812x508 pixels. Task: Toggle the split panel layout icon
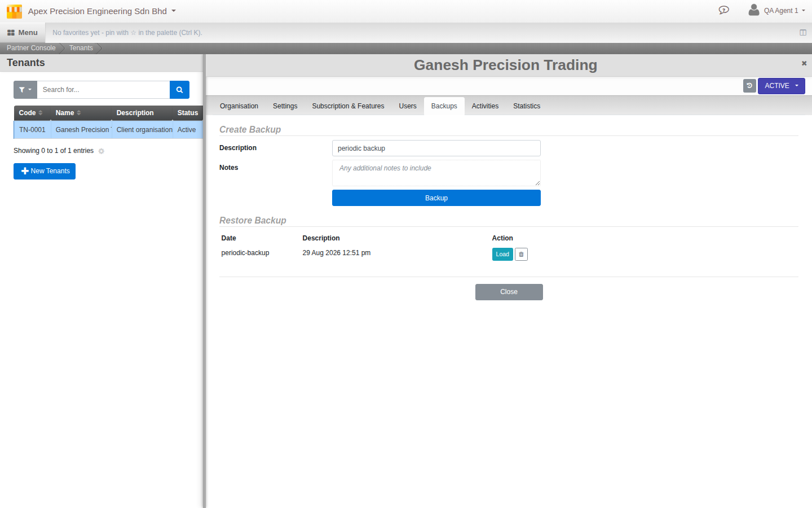[803, 33]
